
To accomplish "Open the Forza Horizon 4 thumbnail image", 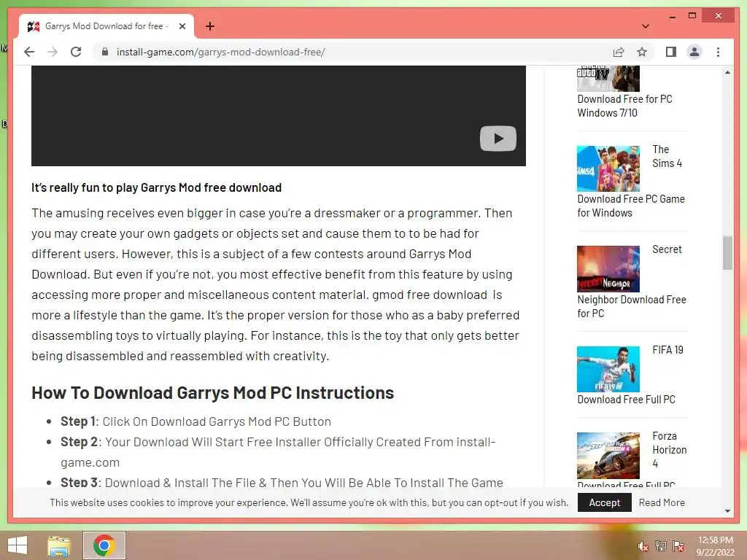I will [608, 455].
